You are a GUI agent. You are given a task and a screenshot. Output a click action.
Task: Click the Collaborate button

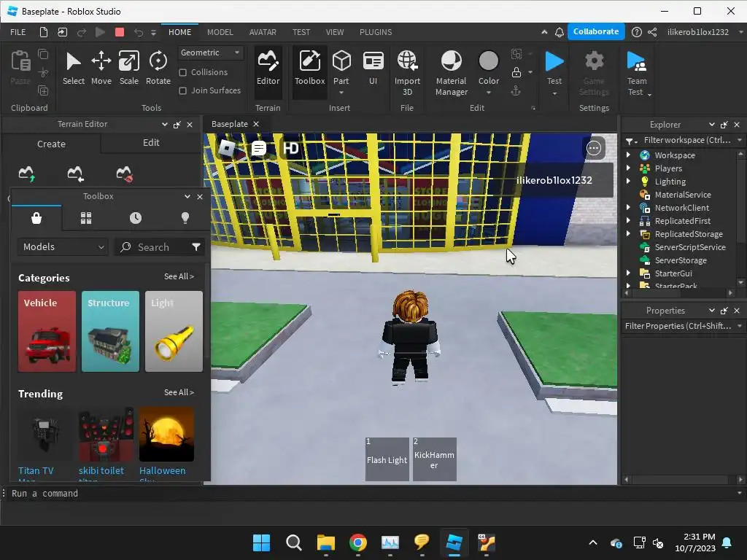[595, 31]
